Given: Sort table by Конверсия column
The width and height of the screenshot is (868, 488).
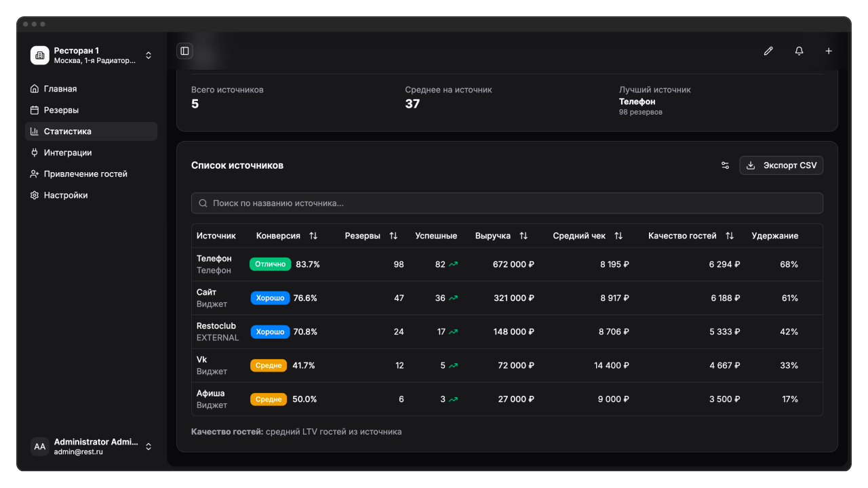Looking at the screenshot, I should 313,236.
